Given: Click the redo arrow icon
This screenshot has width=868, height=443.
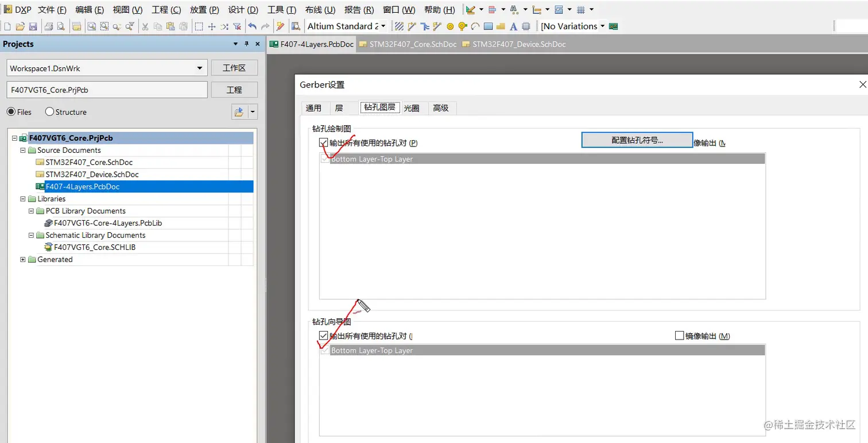Looking at the screenshot, I should (265, 26).
